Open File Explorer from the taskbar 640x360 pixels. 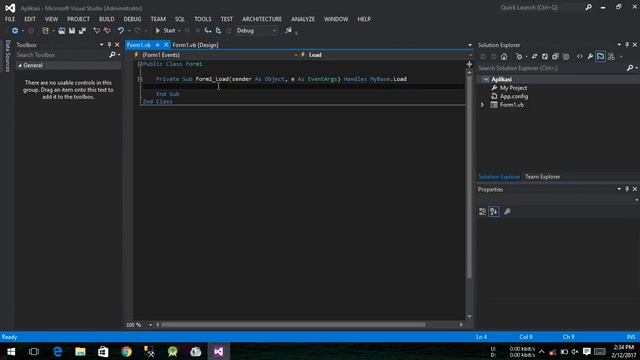pos(80,351)
